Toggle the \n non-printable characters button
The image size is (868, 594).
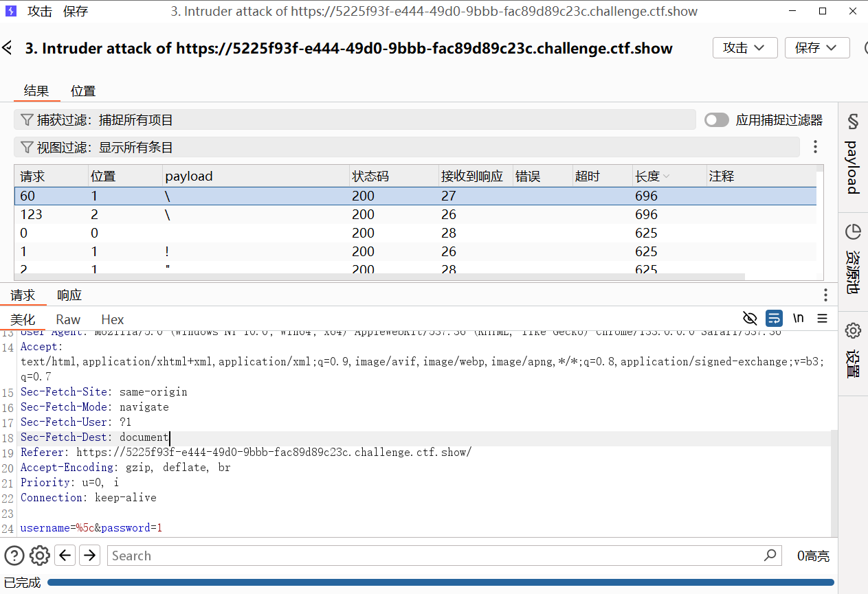pos(798,319)
